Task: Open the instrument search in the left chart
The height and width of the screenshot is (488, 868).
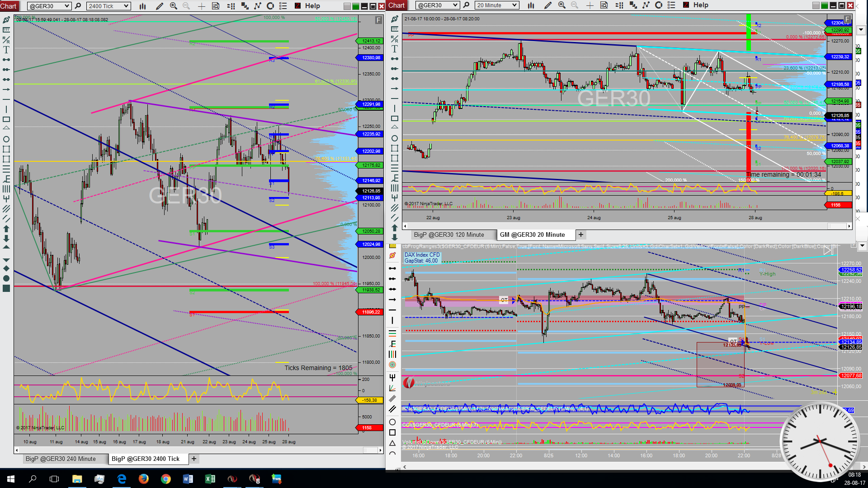Action: click(78, 6)
